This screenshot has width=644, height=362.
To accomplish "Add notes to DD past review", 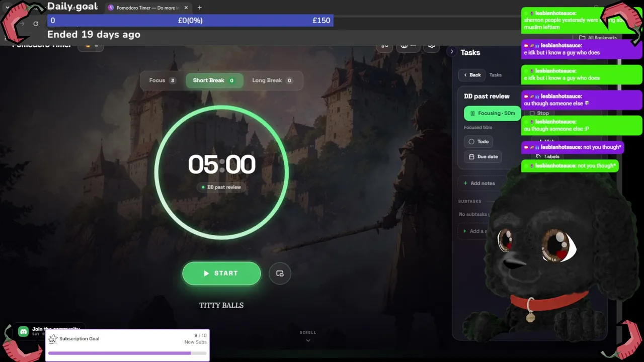I will click(479, 184).
